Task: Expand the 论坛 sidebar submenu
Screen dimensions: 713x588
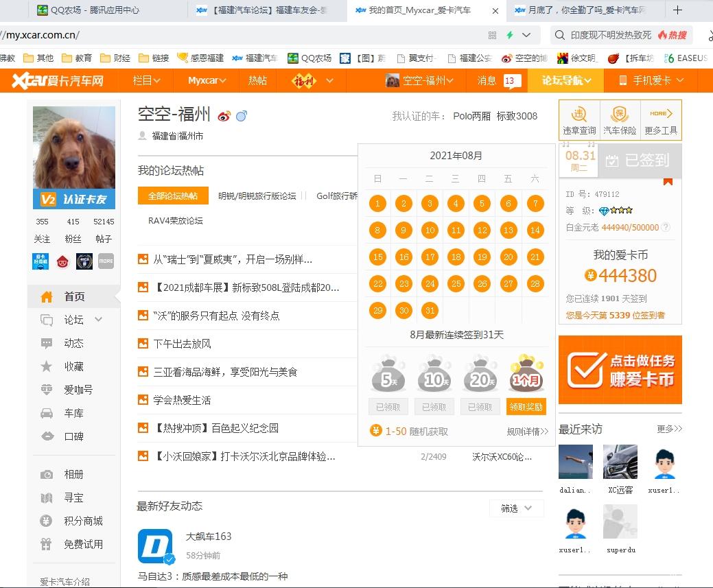Action: (99, 320)
